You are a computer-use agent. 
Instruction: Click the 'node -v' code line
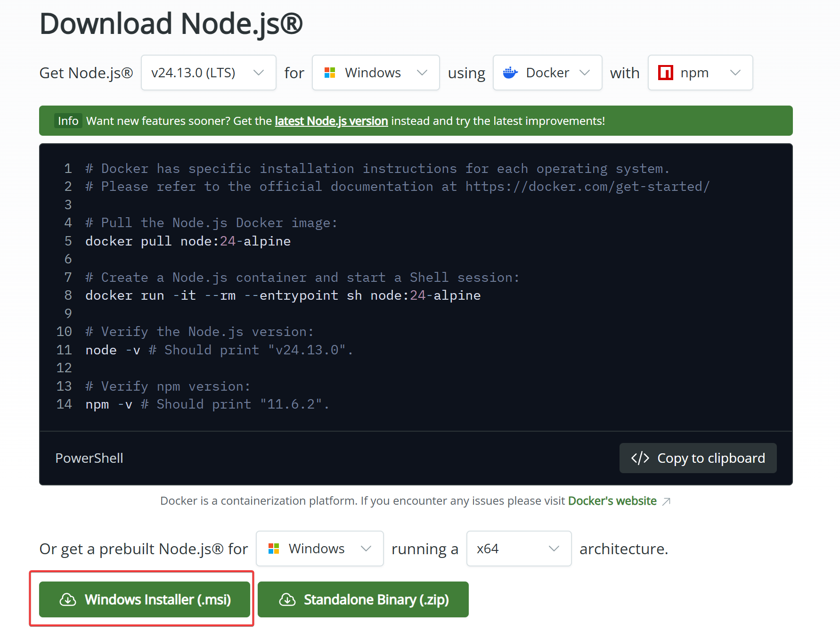[219, 350]
